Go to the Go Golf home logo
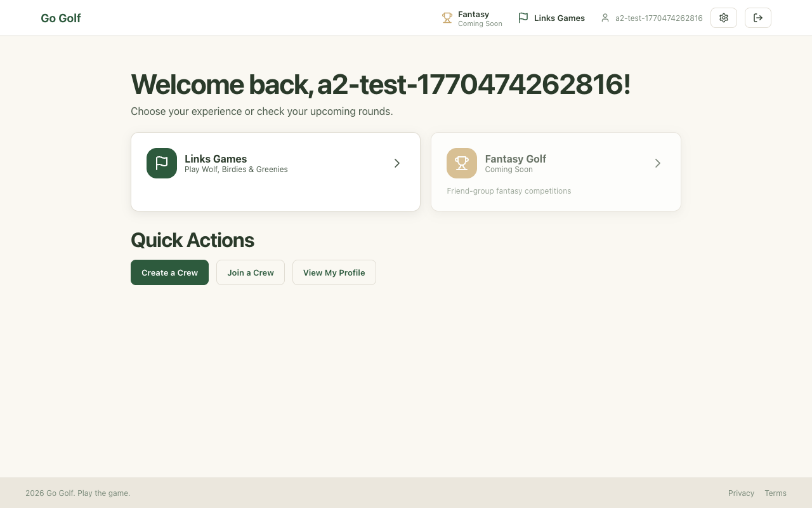 pyautogui.click(x=61, y=18)
